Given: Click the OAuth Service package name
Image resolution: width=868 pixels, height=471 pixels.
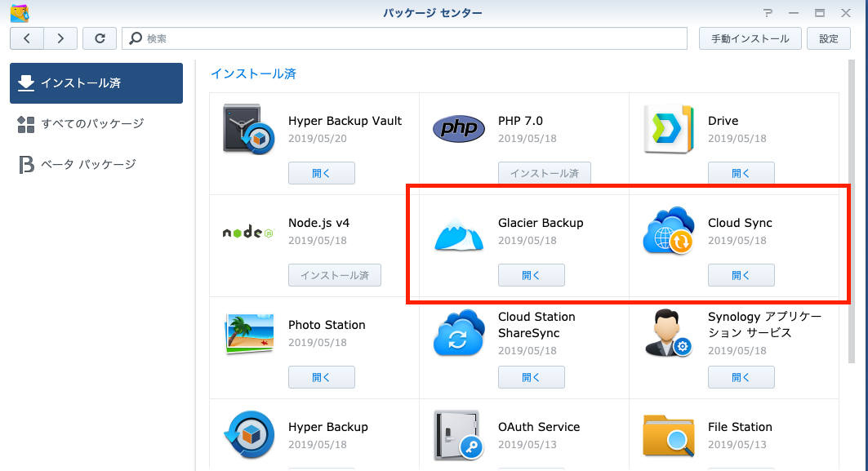Looking at the screenshot, I should point(539,427).
